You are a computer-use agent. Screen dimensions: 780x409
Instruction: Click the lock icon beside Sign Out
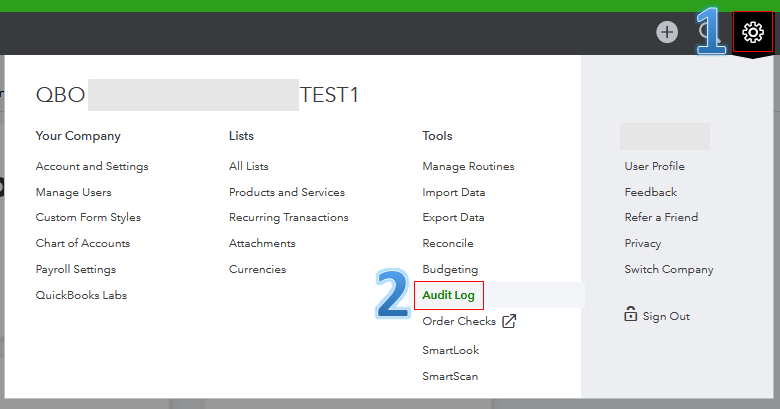coord(630,314)
